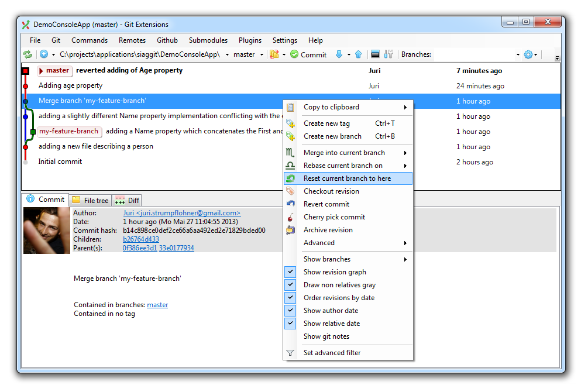The image size is (581, 392).
Task: Switch to the File tree tab
Action: pyautogui.click(x=91, y=200)
